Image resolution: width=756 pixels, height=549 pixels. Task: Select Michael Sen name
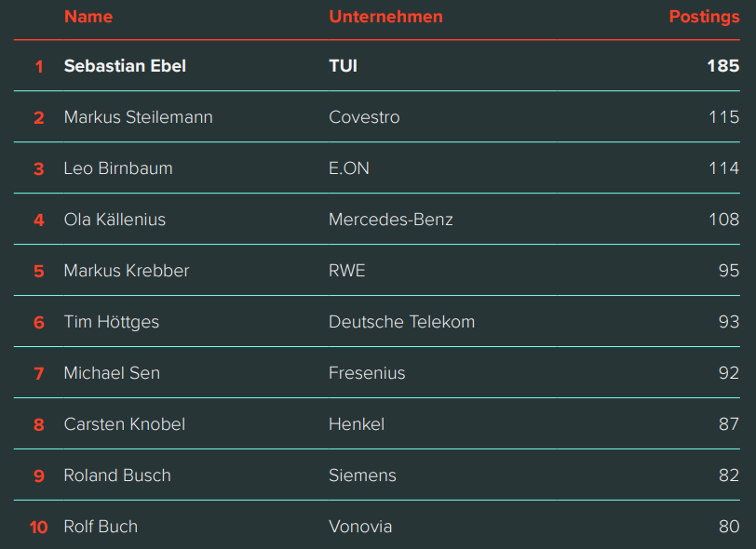[x=112, y=373]
